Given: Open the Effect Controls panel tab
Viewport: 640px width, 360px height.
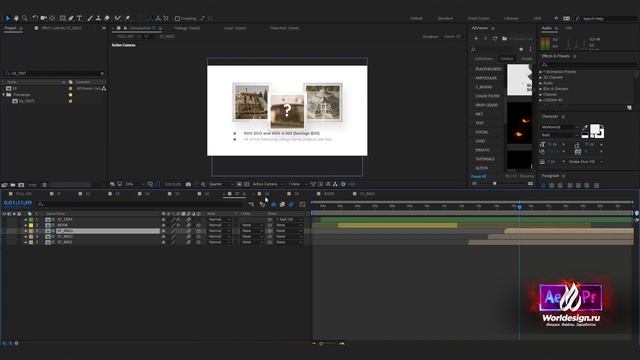Looking at the screenshot, I should coord(61,28).
